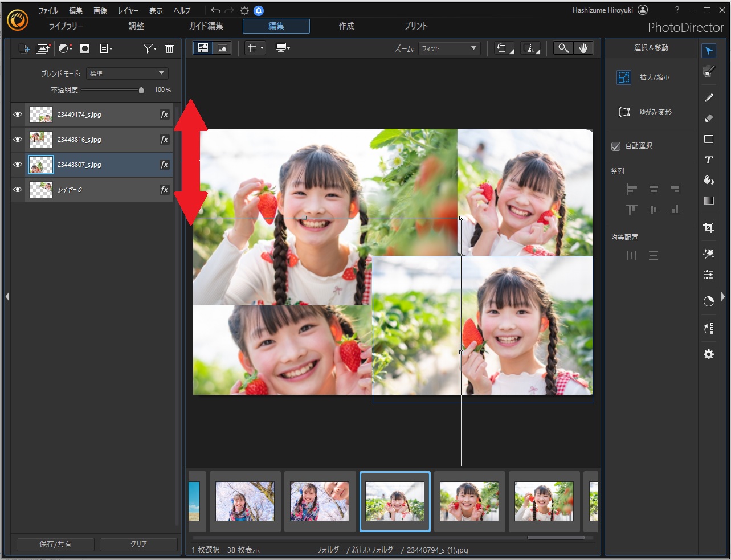The height and width of the screenshot is (560, 731).
Task: Switch to the 調整 tab
Action: point(136,26)
